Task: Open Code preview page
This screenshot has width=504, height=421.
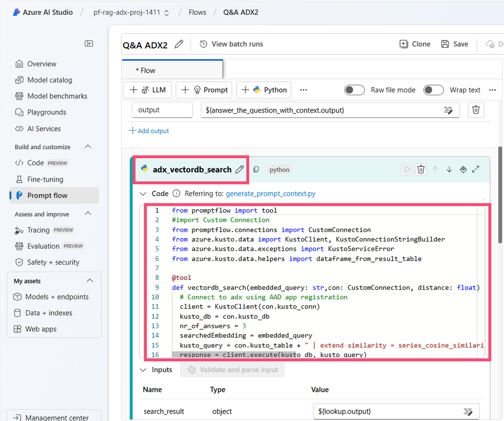Action: [41, 163]
